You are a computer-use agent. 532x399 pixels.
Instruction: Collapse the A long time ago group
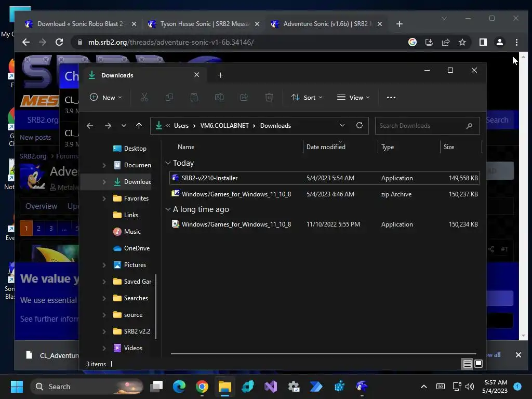pos(168,209)
